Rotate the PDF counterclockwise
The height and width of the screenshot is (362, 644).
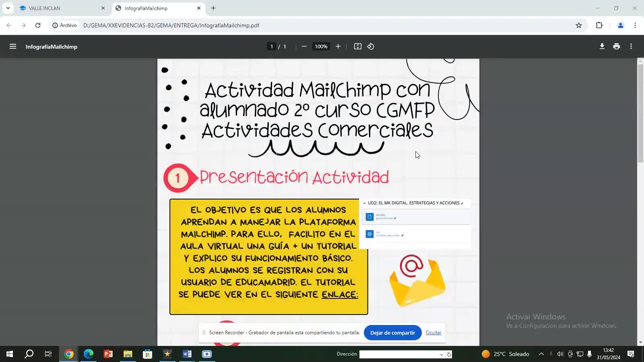click(x=371, y=47)
